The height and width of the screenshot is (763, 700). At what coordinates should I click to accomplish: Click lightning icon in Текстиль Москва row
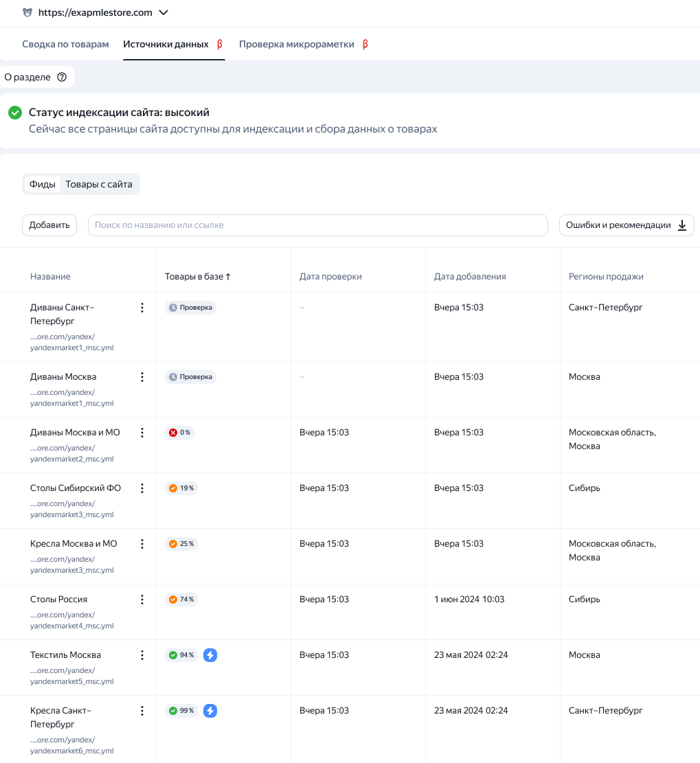(210, 655)
